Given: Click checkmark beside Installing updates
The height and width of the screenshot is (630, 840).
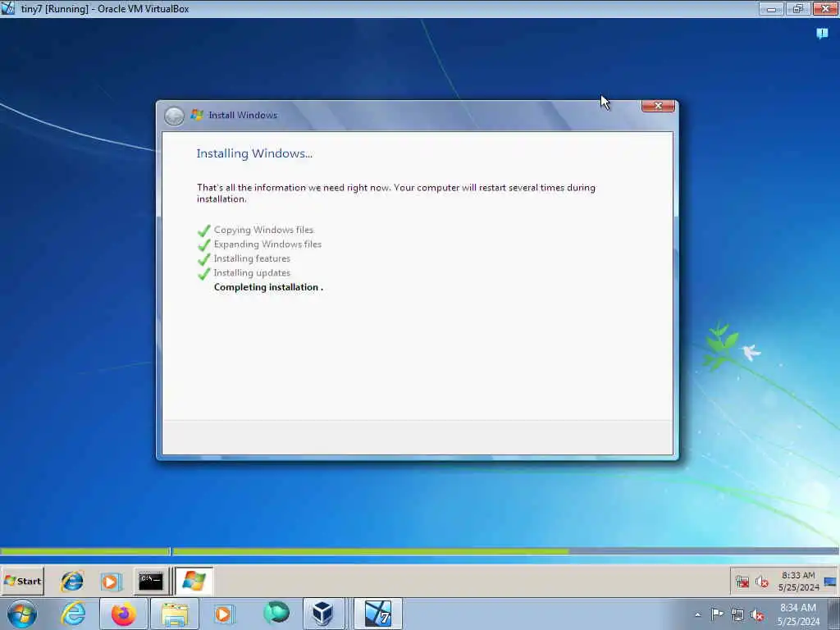Looking at the screenshot, I should point(203,274).
